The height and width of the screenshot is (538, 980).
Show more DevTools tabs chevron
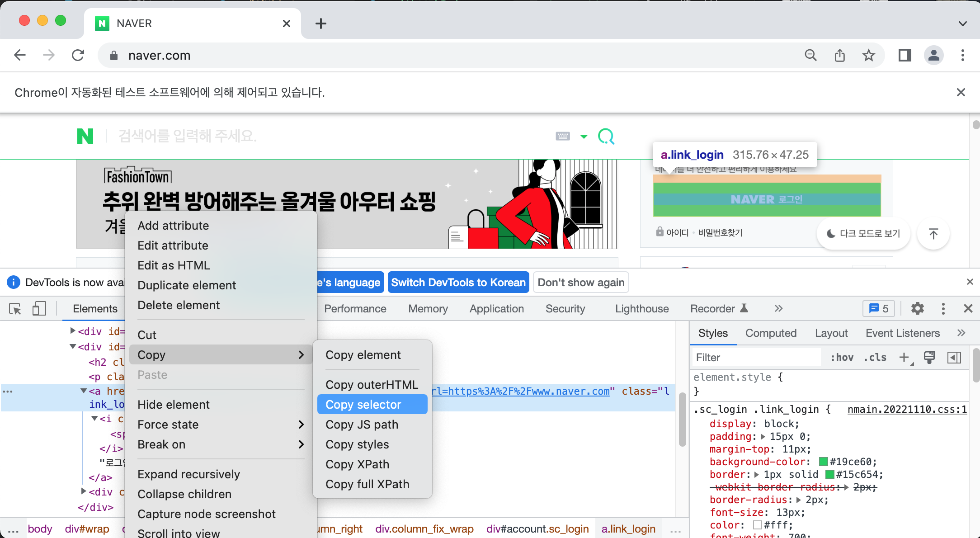click(x=778, y=309)
